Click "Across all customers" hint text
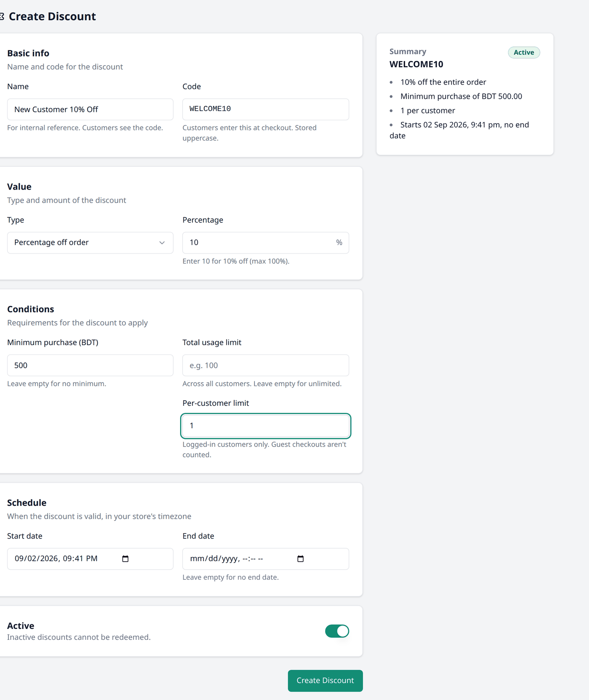The image size is (589, 700). point(262,384)
